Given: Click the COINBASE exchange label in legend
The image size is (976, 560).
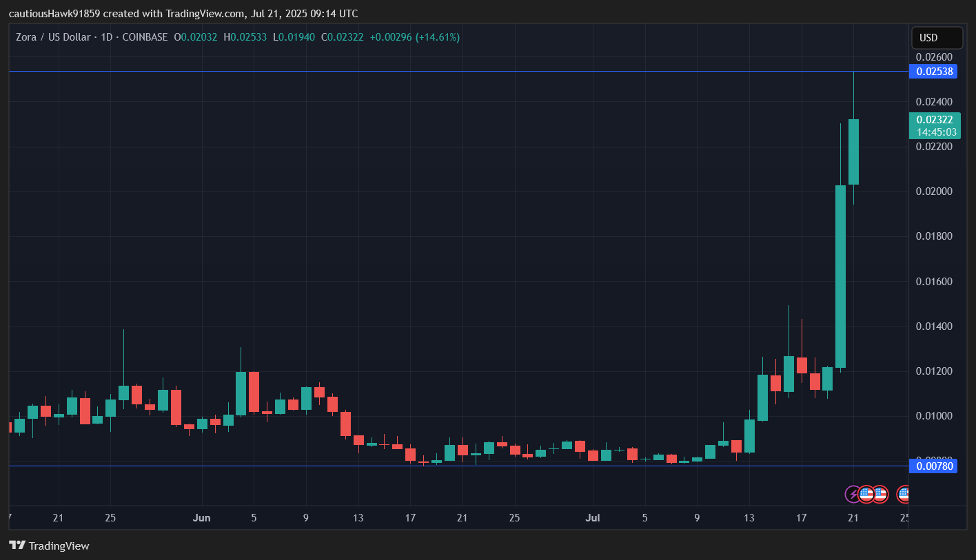Looking at the screenshot, I should click(x=145, y=37).
